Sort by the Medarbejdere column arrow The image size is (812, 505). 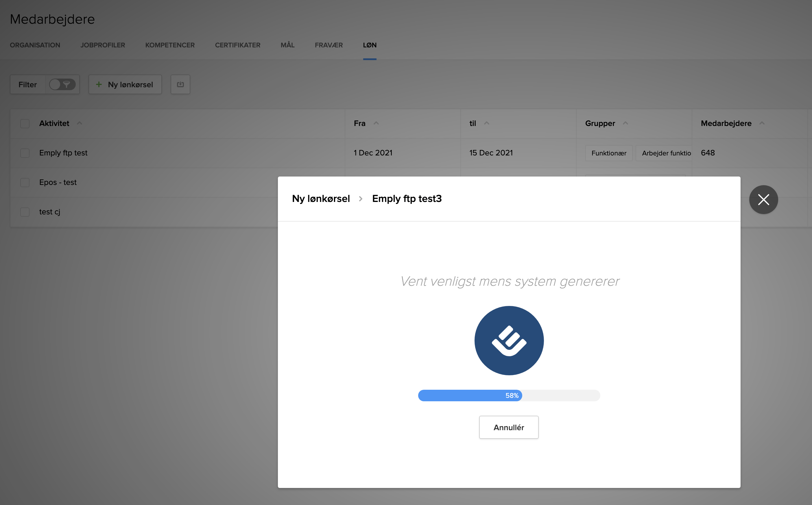click(x=762, y=123)
